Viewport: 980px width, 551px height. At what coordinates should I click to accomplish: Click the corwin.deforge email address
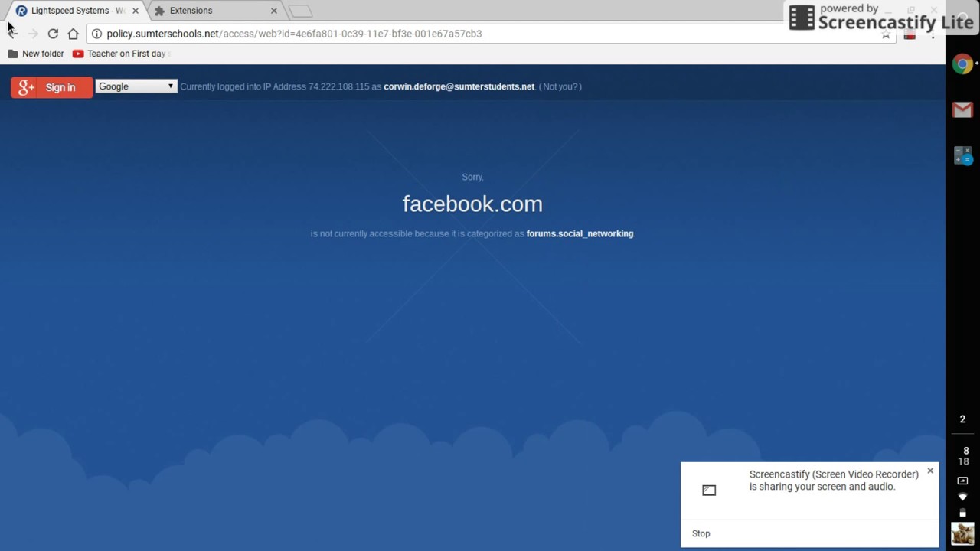pos(459,86)
